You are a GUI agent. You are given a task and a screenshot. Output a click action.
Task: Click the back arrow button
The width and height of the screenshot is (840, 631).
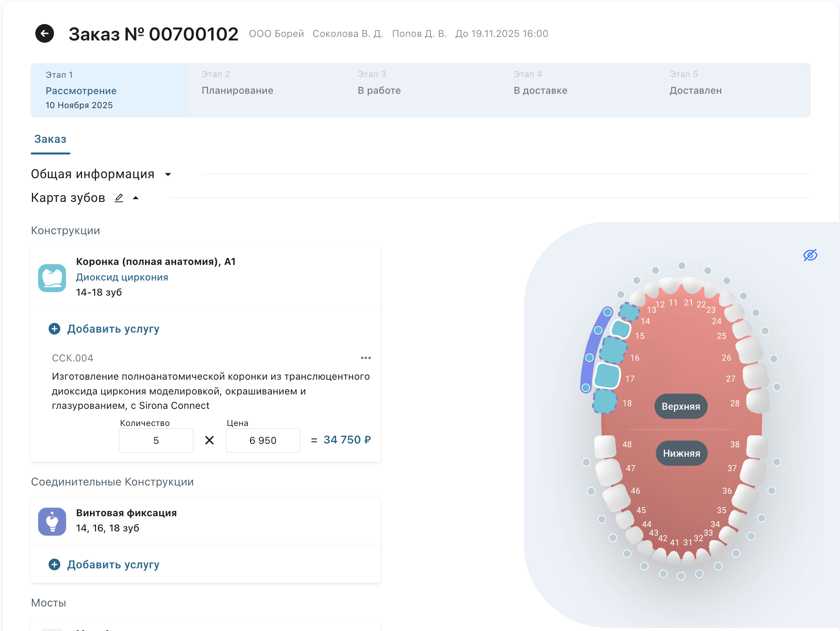tap(45, 33)
